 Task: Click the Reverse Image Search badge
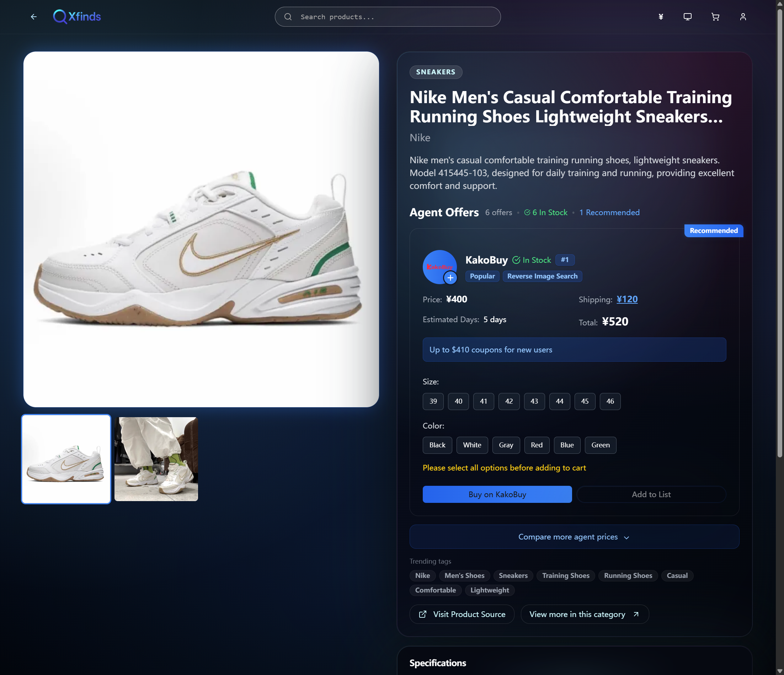[x=542, y=276]
